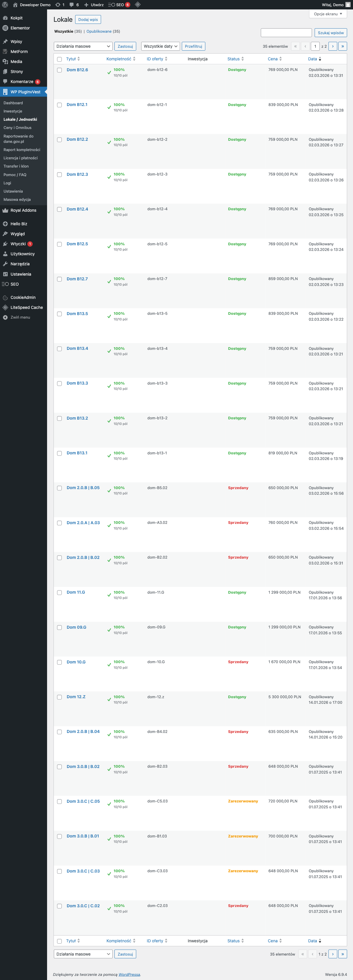Click sidebar Ustawienia settings icon

[5, 274]
